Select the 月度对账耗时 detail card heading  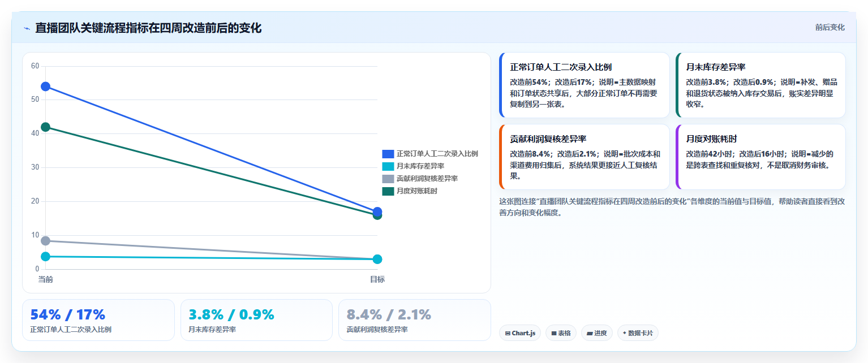(x=711, y=139)
